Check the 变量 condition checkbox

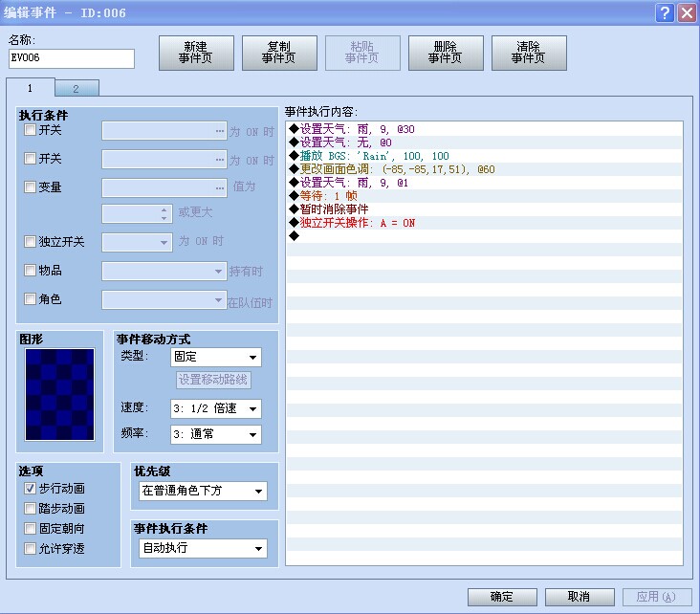(30, 187)
